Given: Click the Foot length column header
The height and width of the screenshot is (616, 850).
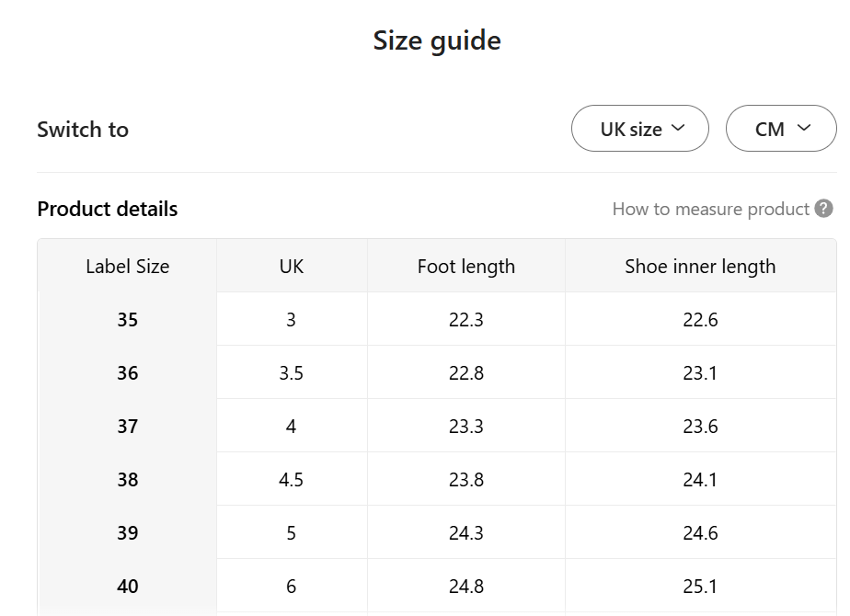Looking at the screenshot, I should (x=465, y=267).
